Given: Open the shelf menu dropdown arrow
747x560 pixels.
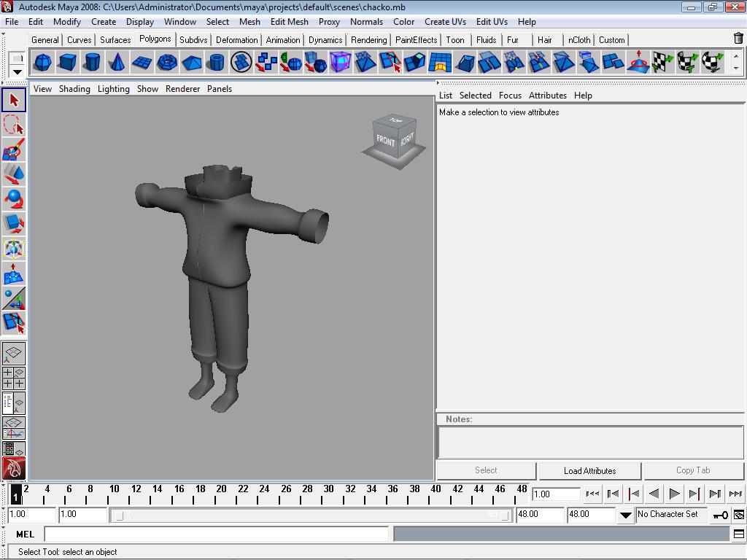Looking at the screenshot, I should tap(18, 72).
